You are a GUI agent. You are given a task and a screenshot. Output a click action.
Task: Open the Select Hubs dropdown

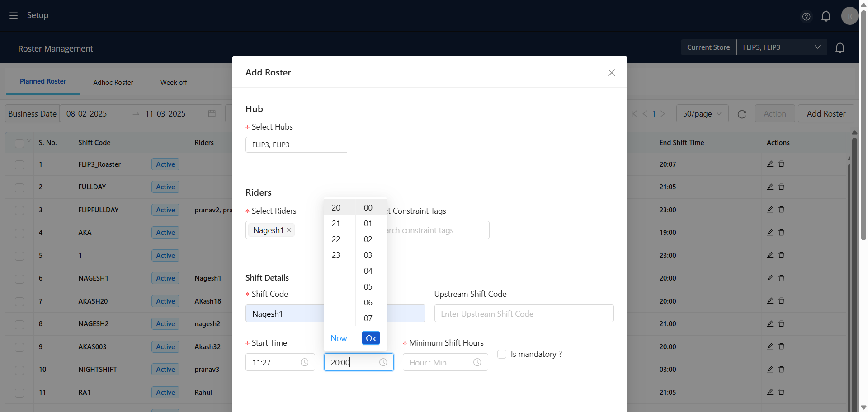point(296,145)
